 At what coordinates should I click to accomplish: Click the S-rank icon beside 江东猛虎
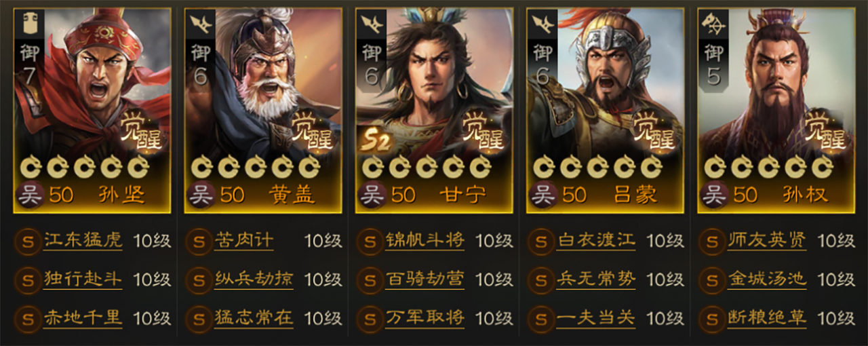pyautogui.click(x=28, y=241)
